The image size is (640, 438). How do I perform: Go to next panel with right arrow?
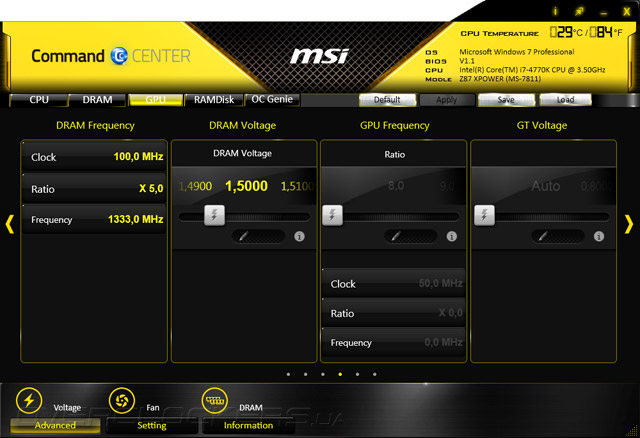pos(629,224)
